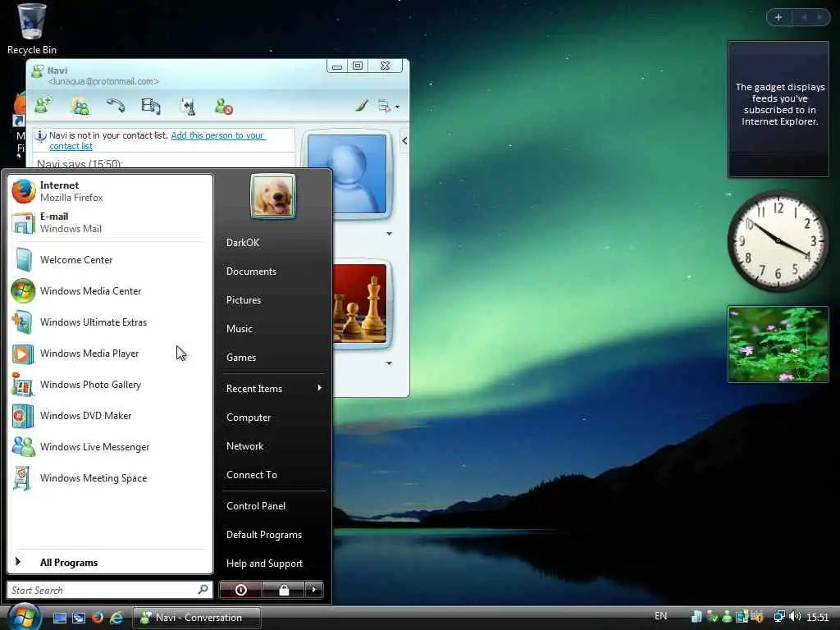Open the color scheme paintbrush in Messenger
The height and width of the screenshot is (630, 840).
(x=362, y=106)
